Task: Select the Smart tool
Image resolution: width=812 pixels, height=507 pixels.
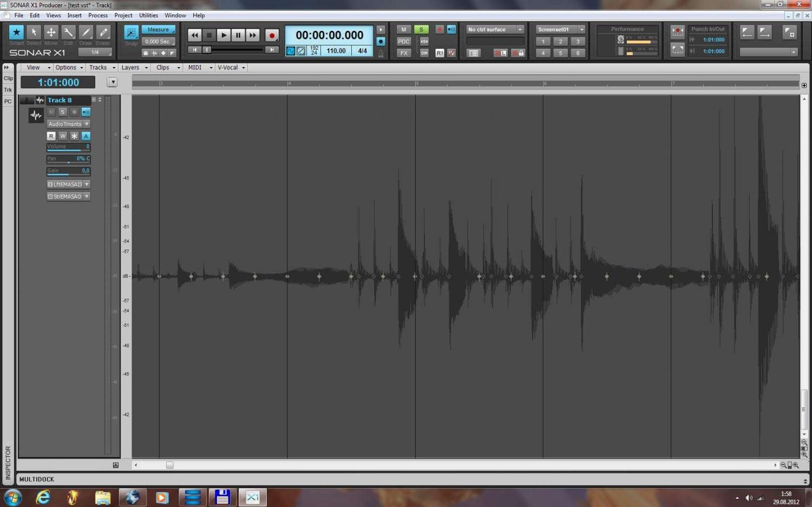Action: coord(16,32)
